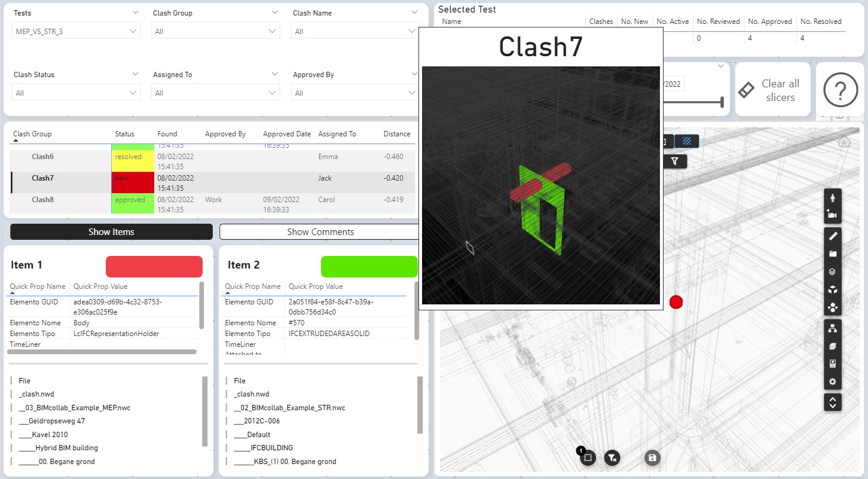
Task: Click the dashed-rectangle selection icon
Action: (x=588, y=458)
